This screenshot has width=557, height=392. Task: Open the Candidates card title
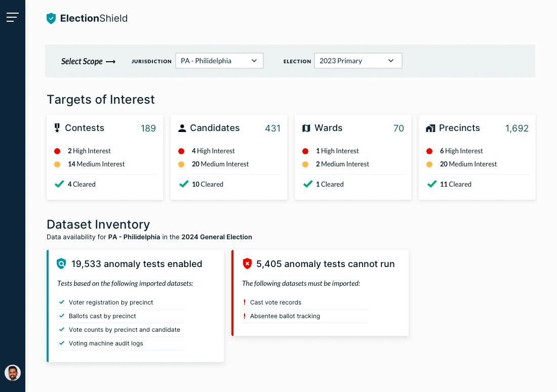tap(215, 127)
